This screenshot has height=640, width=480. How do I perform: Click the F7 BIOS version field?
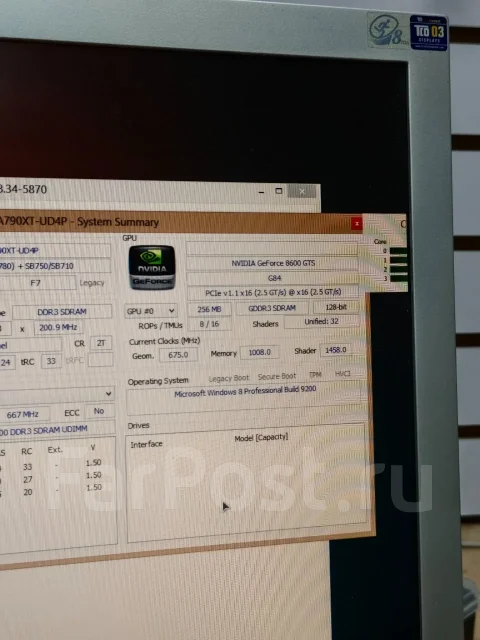click(x=36, y=283)
